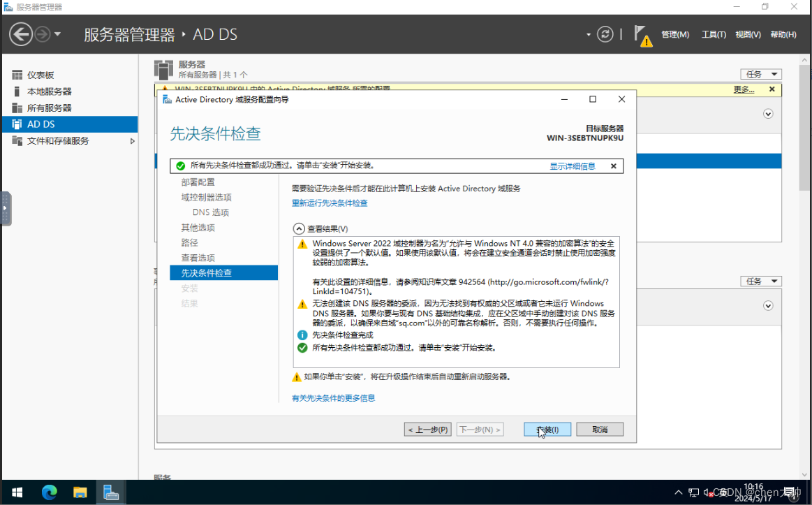This screenshot has width=812, height=505.
Task: Click the 本地服务器 server icon
Action: (x=17, y=92)
